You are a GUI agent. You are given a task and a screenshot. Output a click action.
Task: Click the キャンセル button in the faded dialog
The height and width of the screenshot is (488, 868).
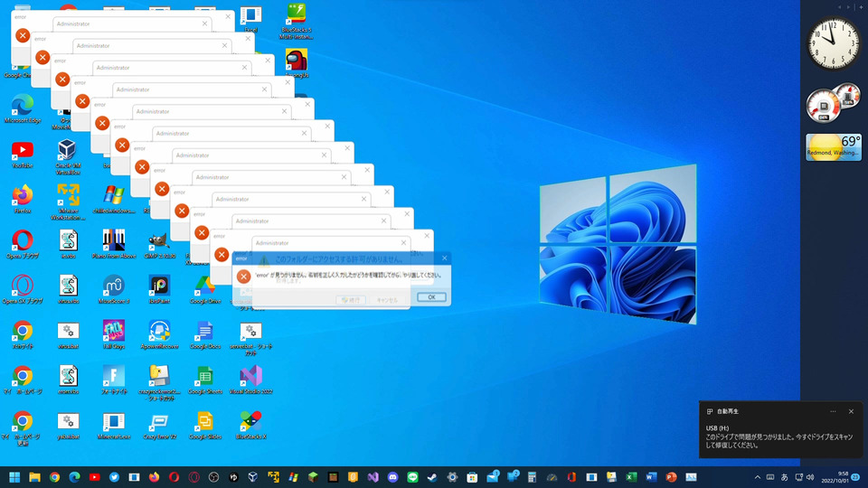[387, 300]
